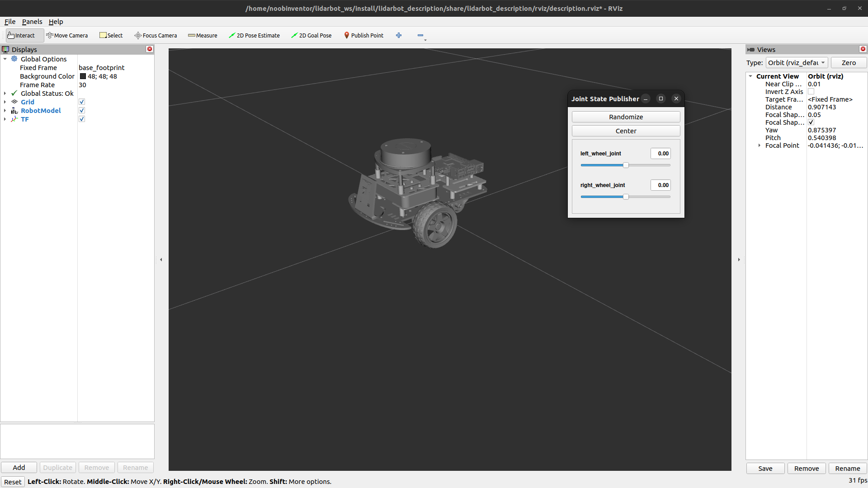This screenshot has height=488, width=868.
Task: Select the Publish Point tool
Action: pyautogui.click(x=363, y=35)
